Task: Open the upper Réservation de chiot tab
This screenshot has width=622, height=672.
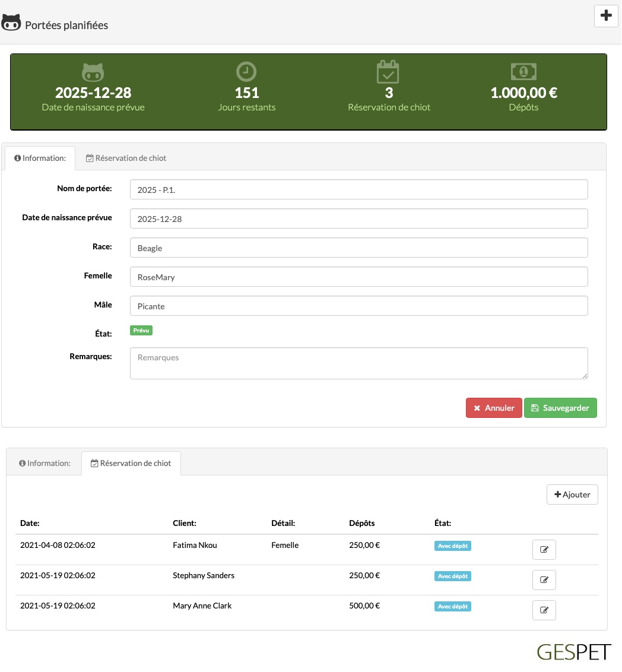Action: click(126, 158)
